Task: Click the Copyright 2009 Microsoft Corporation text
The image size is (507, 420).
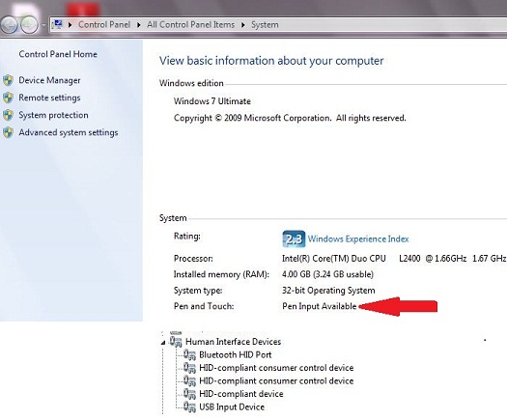Action: [290, 118]
